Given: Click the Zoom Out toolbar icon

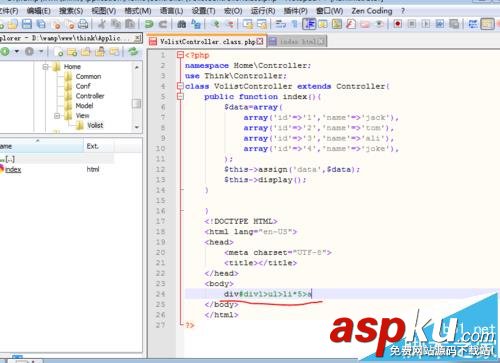Looking at the screenshot, I should point(229,24).
